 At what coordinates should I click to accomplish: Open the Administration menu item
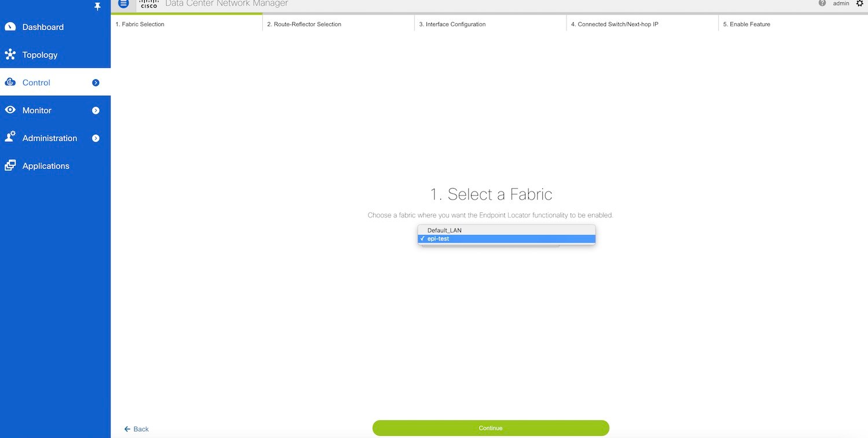click(x=55, y=138)
